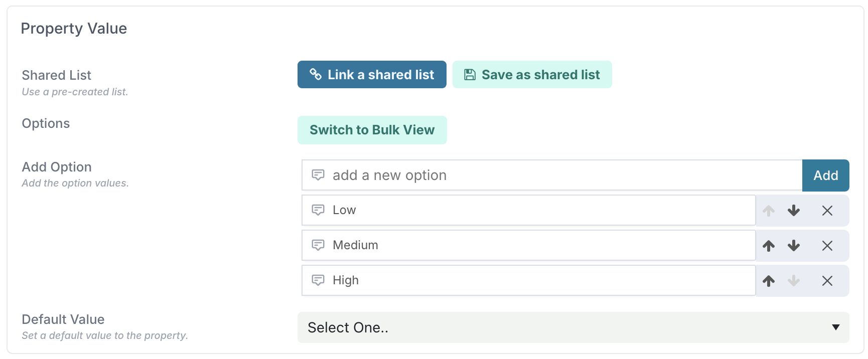The height and width of the screenshot is (359, 868).
Task: Edit the Medium option text field
Action: click(x=528, y=245)
